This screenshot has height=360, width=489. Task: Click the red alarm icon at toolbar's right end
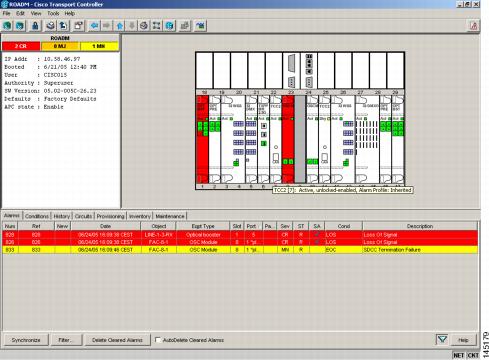pyautogui.click(x=474, y=25)
